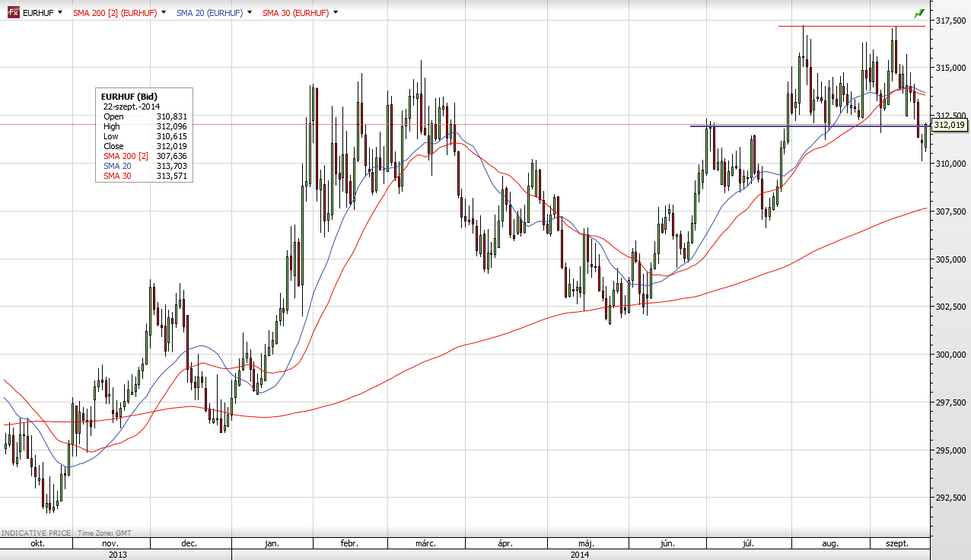Click the nov. month label

tap(110, 543)
